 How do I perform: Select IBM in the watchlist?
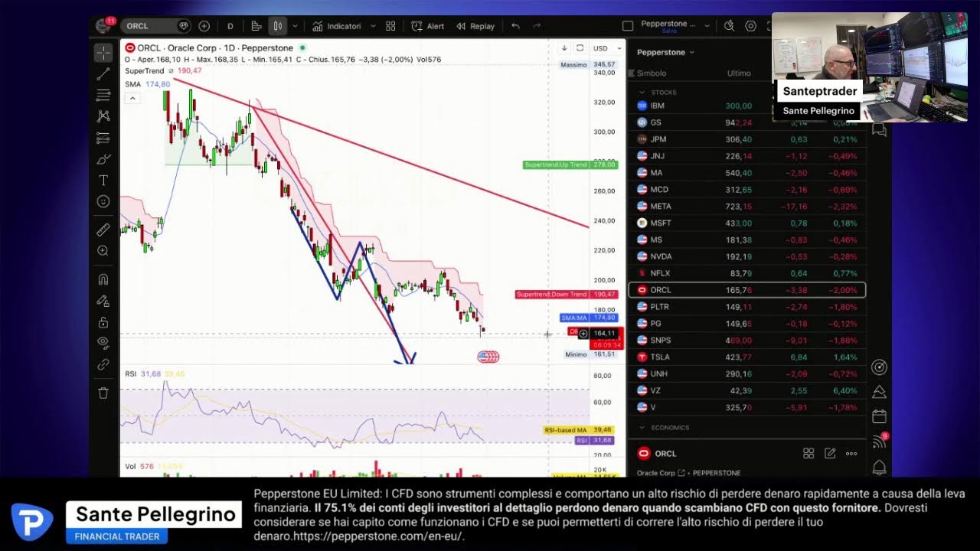pos(746,106)
